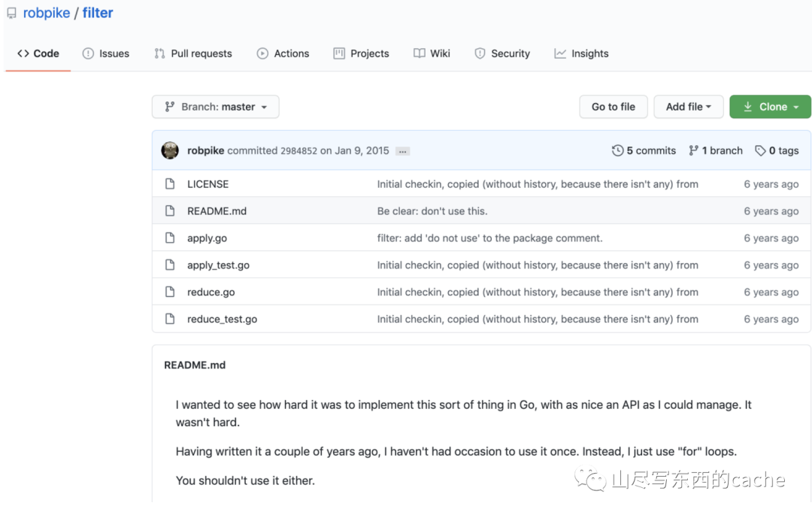The width and height of the screenshot is (812, 515).
Task: Open reduce_test.go's 'Initial checkin' commit message
Action: [x=538, y=319]
